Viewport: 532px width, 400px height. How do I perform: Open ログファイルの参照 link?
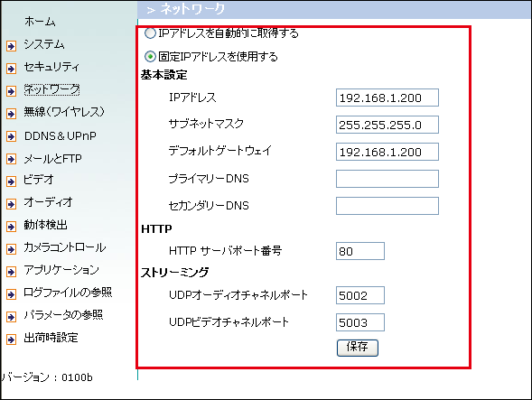68,293
